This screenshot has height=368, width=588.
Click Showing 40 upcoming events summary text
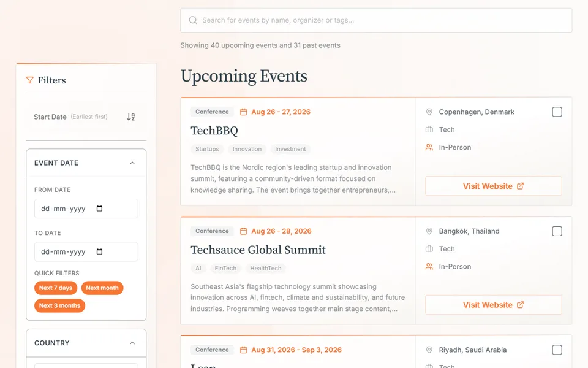point(260,45)
